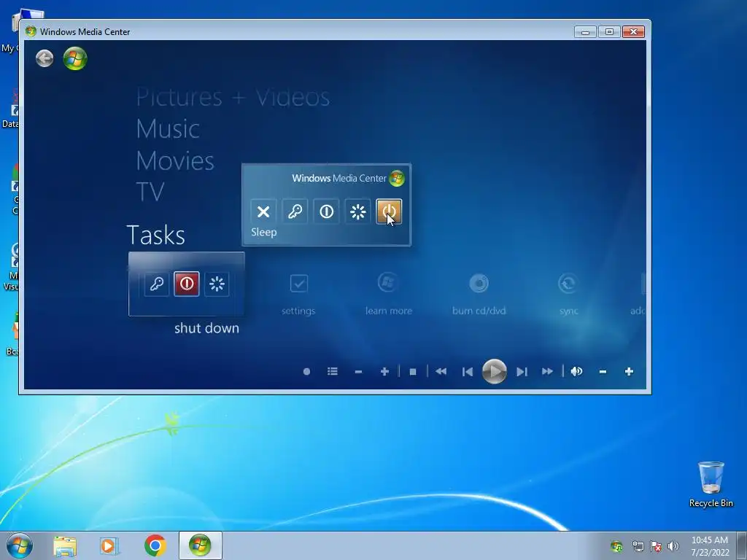The height and width of the screenshot is (560, 747).
Task: Select the TV menu item
Action: 150,192
